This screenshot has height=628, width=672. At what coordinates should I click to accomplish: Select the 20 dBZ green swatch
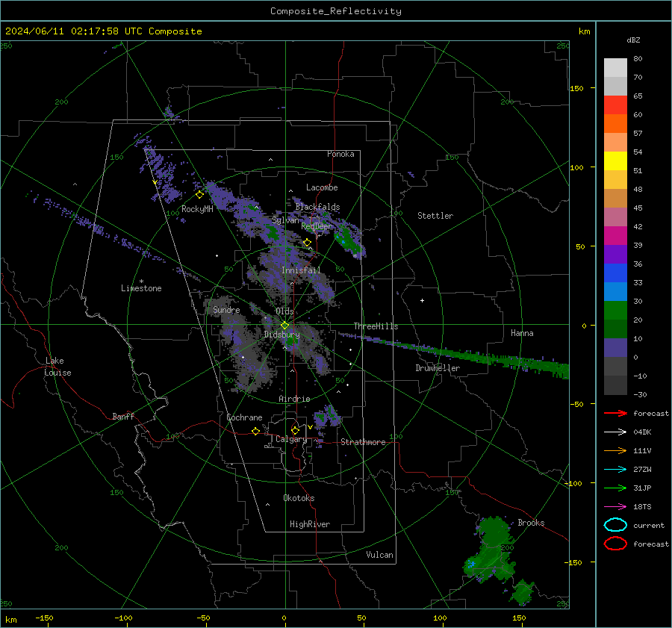615,311
